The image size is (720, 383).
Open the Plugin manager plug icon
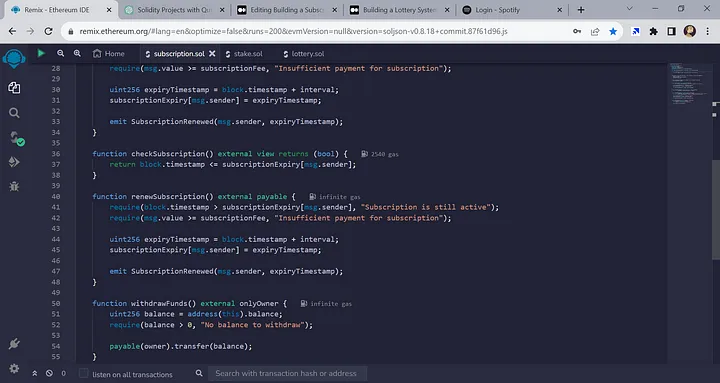(x=14, y=344)
